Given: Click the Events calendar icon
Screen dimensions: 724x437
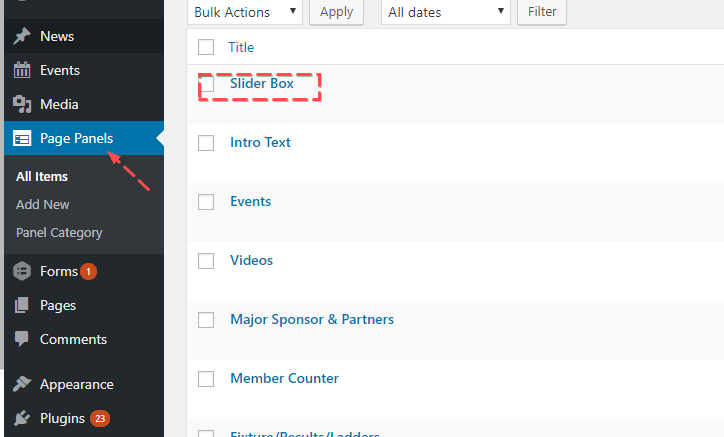Looking at the screenshot, I should tap(22, 71).
